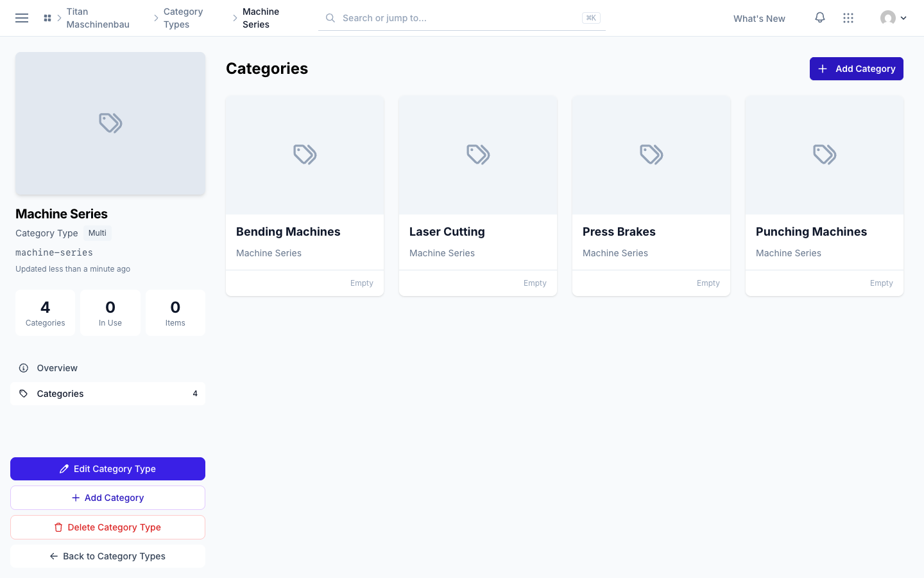Go to Titan Maschinenbau breadcrumb
Viewport: 924px width, 578px height.
(98, 18)
